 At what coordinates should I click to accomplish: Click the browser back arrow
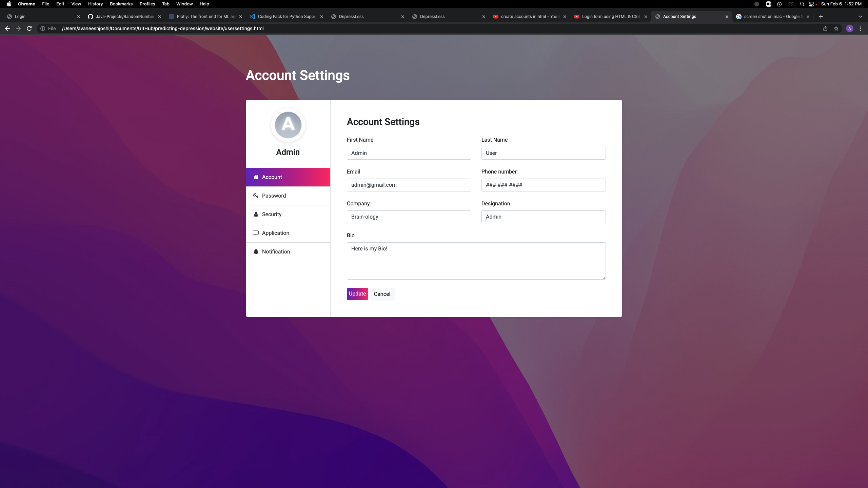tap(7, 28)
